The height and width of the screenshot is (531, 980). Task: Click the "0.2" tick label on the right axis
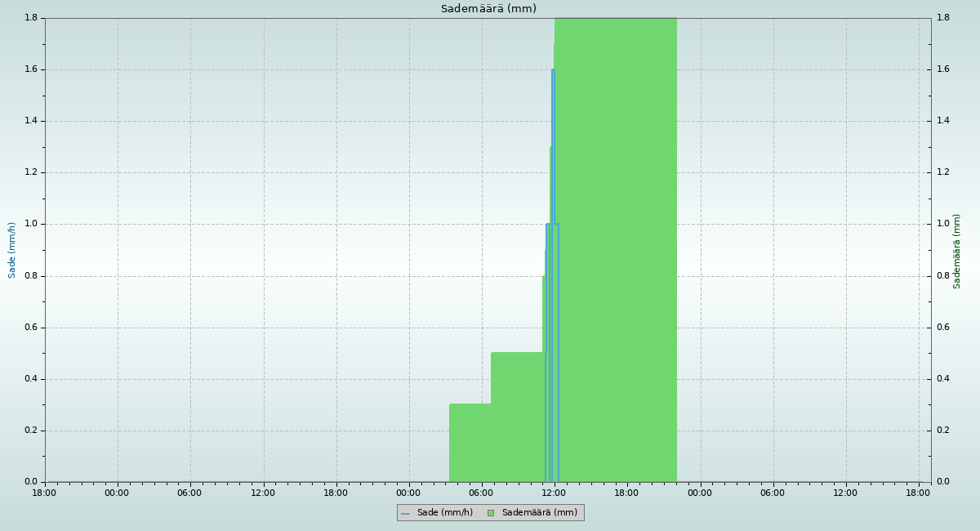[x=942, y=431]
